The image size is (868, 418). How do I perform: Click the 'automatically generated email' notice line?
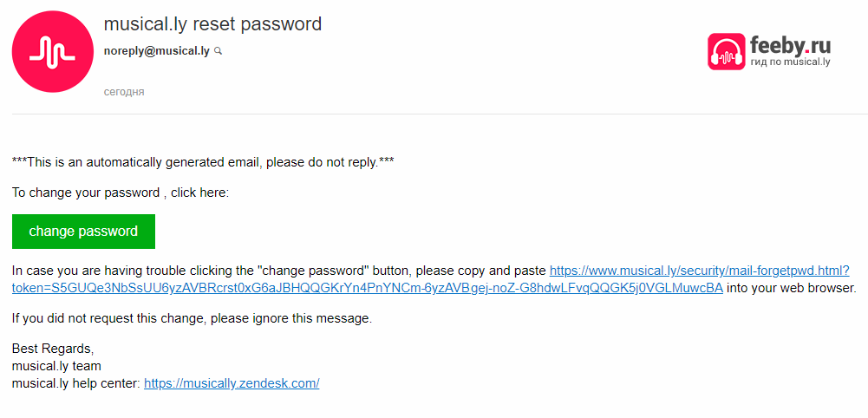pyautogui.click(x=204, y=162)
